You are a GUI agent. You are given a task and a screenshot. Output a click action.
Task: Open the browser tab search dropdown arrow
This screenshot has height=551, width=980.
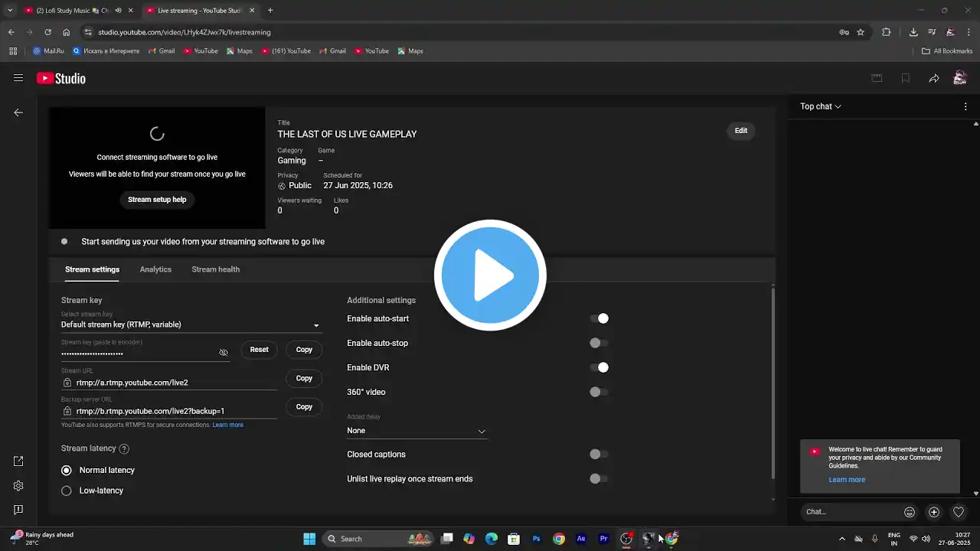point(10,11)
